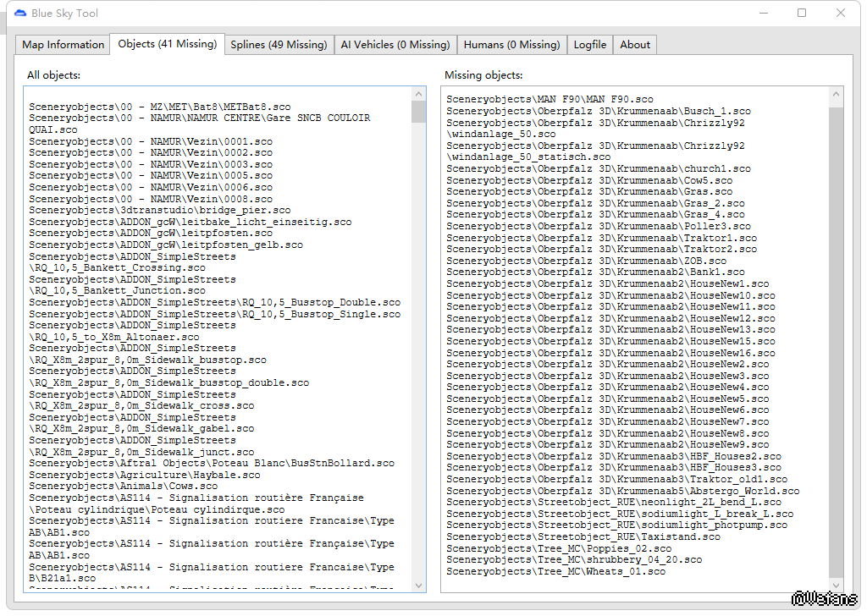The image size is (867, 616).
Task: Click the Blue Sky Tool cloud icon
Action: (19, 13)
